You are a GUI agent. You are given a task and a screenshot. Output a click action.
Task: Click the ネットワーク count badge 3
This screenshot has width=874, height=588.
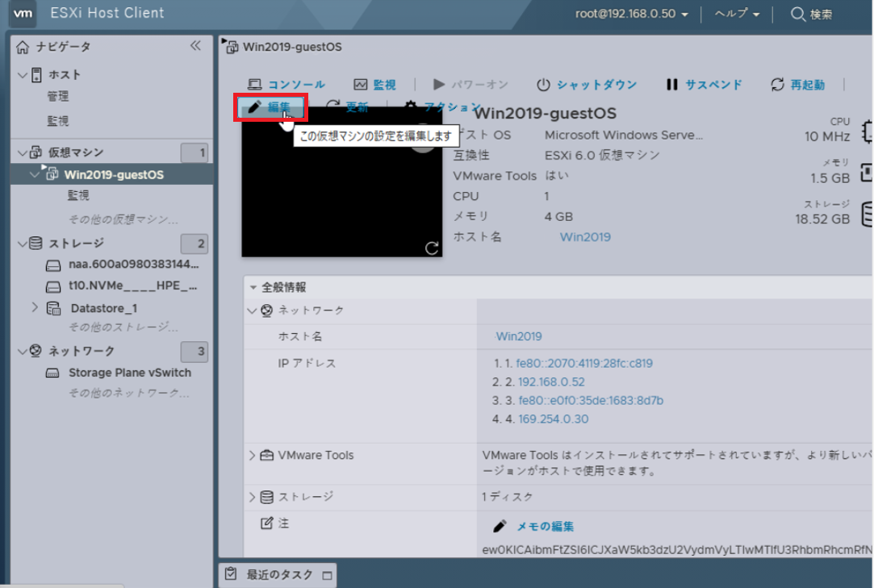pyautogui.click(x=194, y=352)
